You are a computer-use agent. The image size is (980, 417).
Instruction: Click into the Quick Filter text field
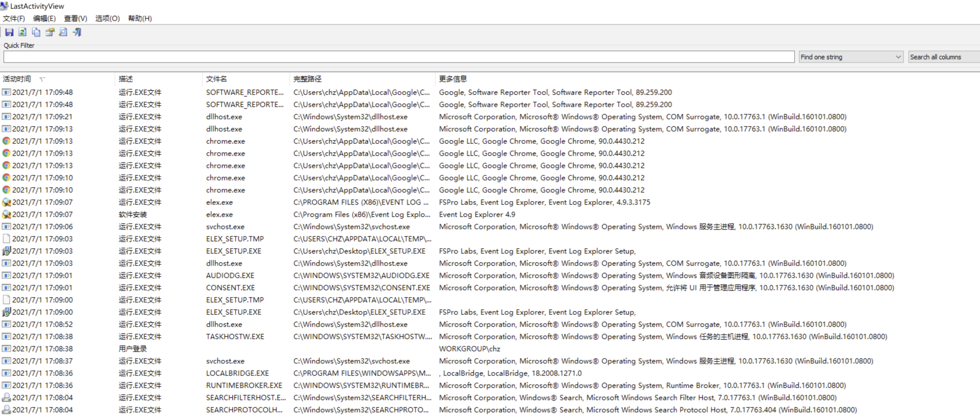pyautogui.click(x=399, y=57)
